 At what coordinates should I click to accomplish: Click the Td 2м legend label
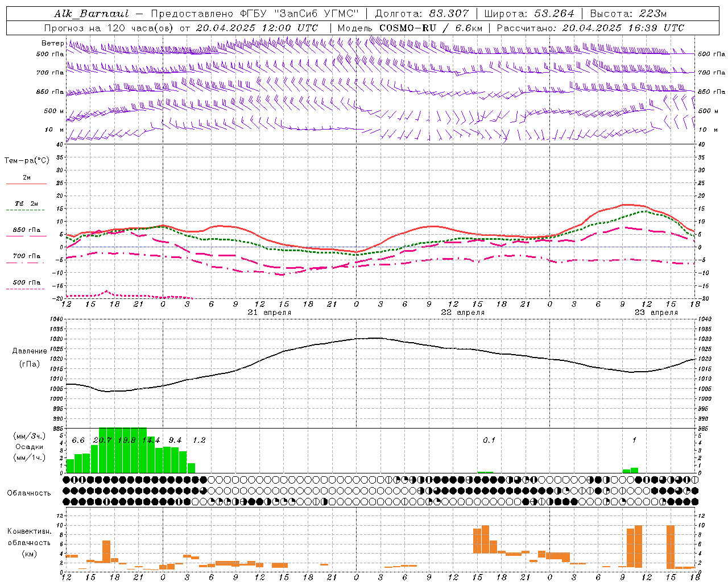tap(26, 203)
